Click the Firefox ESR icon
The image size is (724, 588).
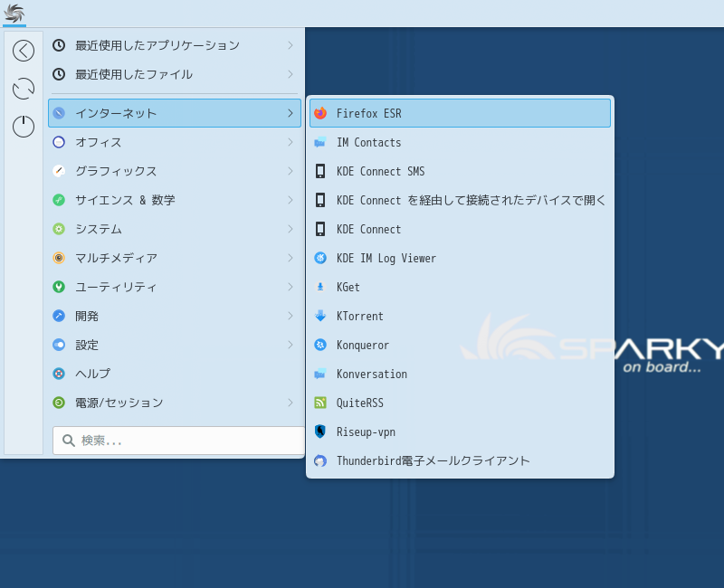320,113
